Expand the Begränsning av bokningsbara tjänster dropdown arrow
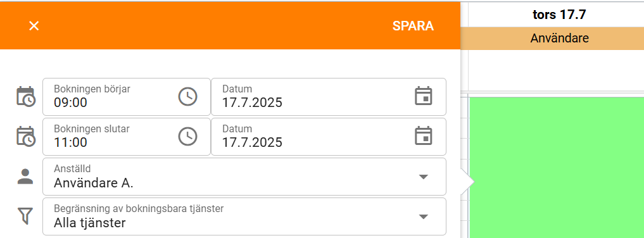The width and height of the screenshot is (644, 238). [x=424, y=216]
